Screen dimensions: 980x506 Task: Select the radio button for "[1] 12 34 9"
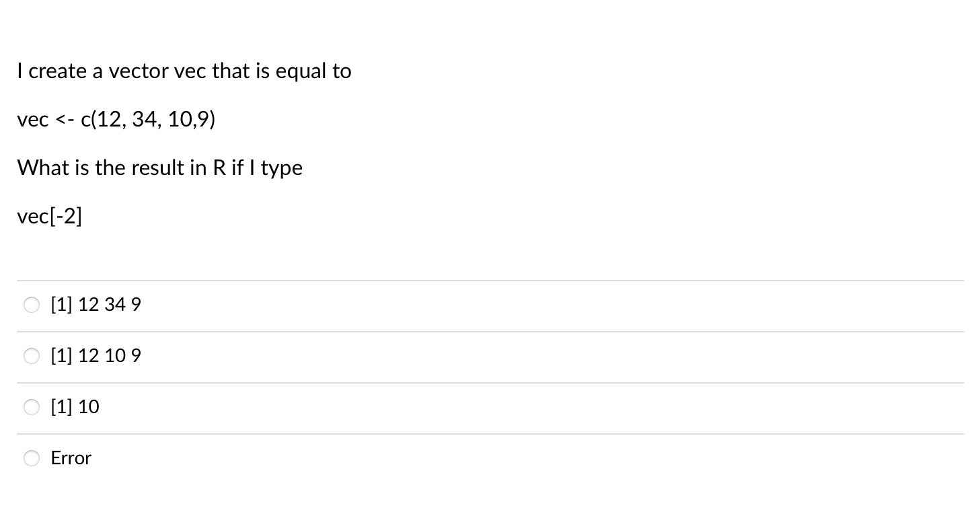pyautogui.click(x=31, y=305)
